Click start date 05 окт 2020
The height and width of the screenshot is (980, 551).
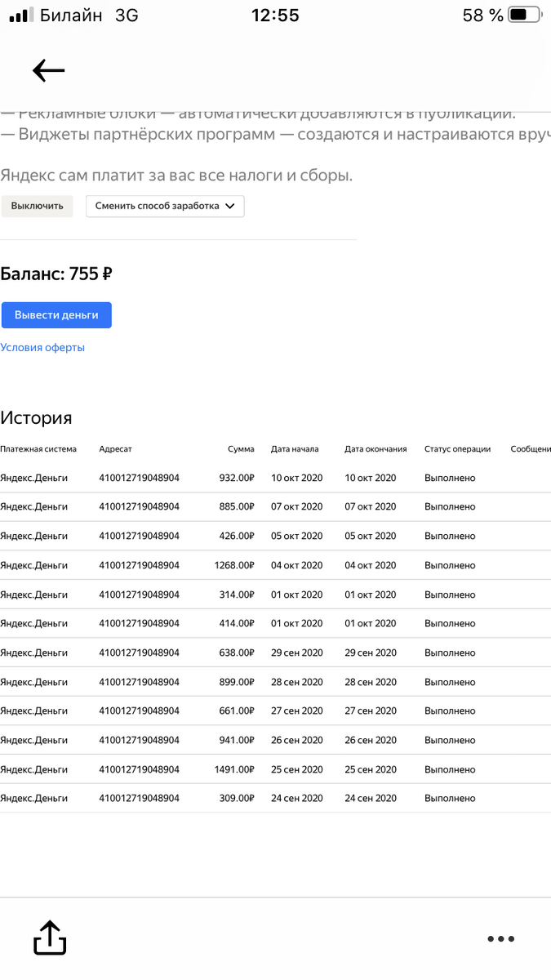coord(297,537)
